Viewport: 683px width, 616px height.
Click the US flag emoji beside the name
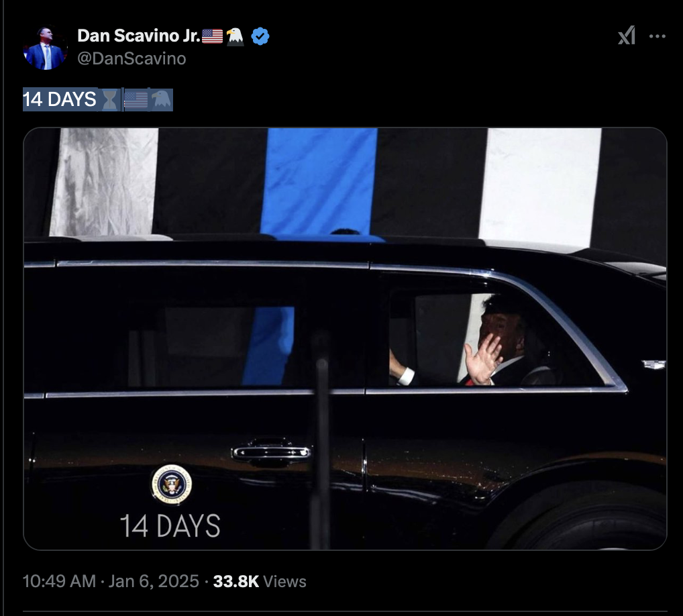213,36
